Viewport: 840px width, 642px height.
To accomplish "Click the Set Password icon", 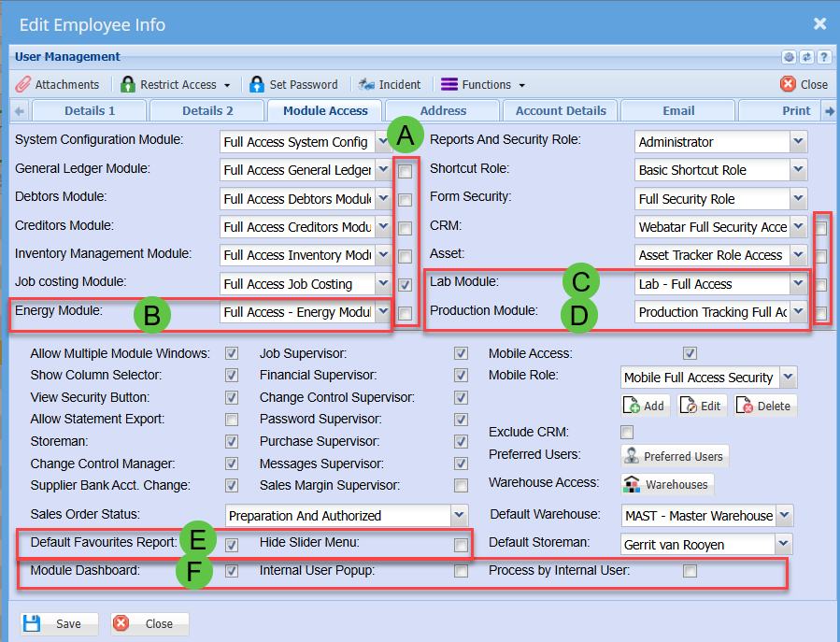I will point(257,84).
